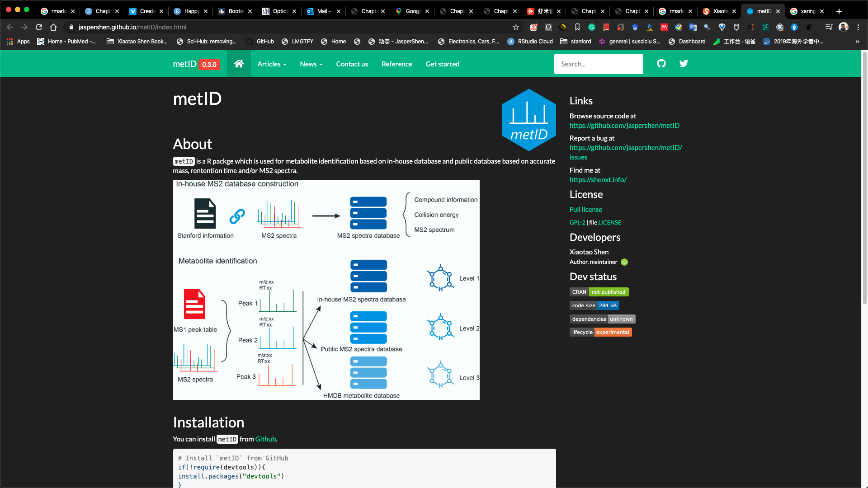Click the home icon in navbar
The image size is (868, 488).
(x=239, y=64)
